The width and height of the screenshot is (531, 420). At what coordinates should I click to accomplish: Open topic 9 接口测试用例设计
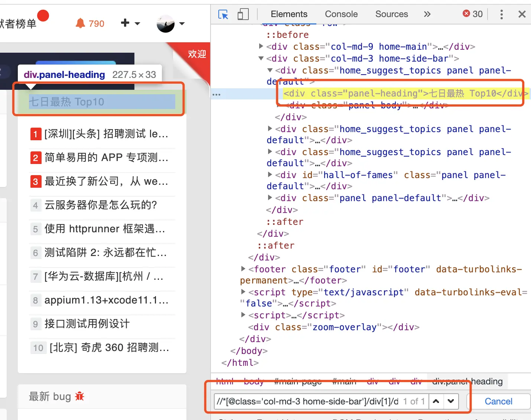87,324
